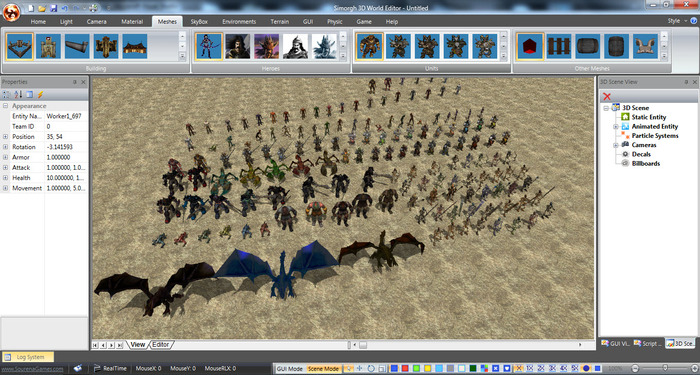Visit the www.SourenaGames.com link
The image size is (700, 375).
(32, 369)
